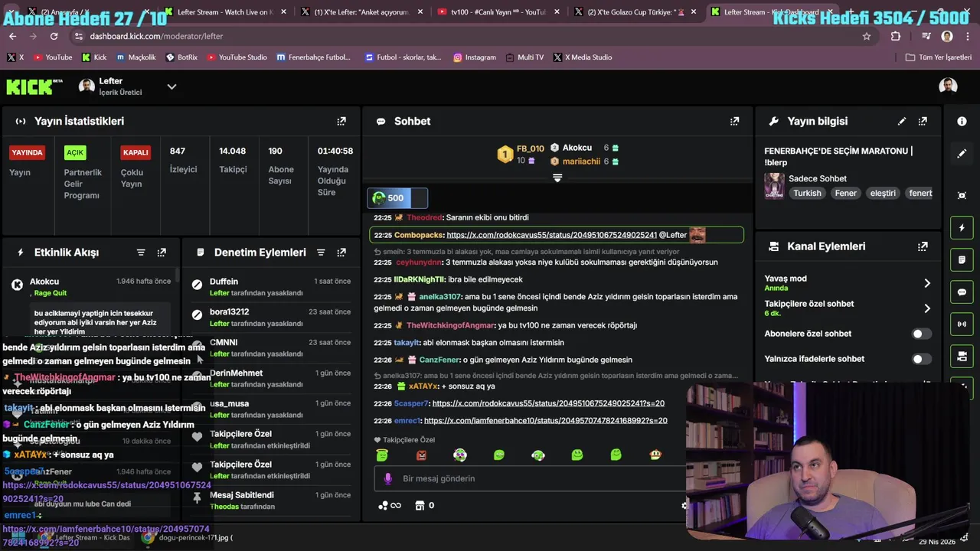
Task: Expand Yavaş mod settings arrow
Action: click(x=927, y=283)
